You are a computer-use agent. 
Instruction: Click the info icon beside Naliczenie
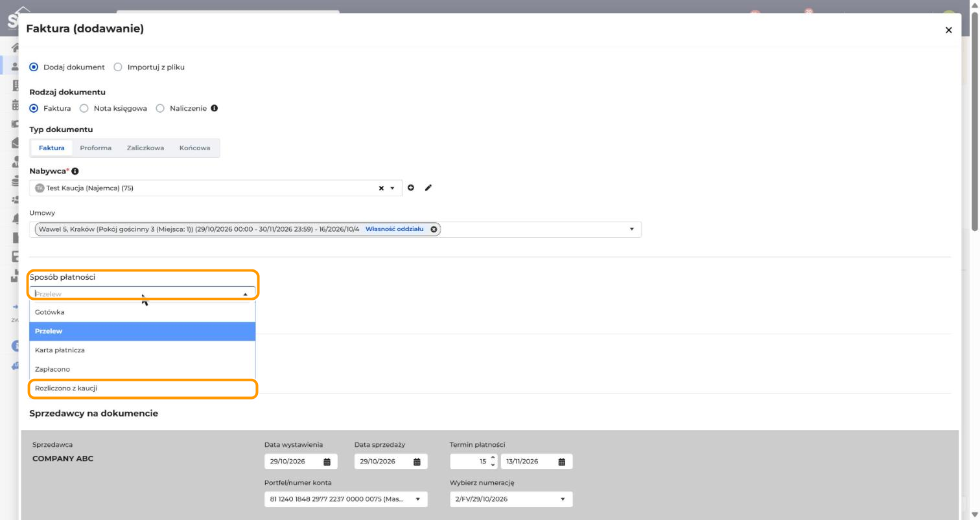[x=215, y=108]
